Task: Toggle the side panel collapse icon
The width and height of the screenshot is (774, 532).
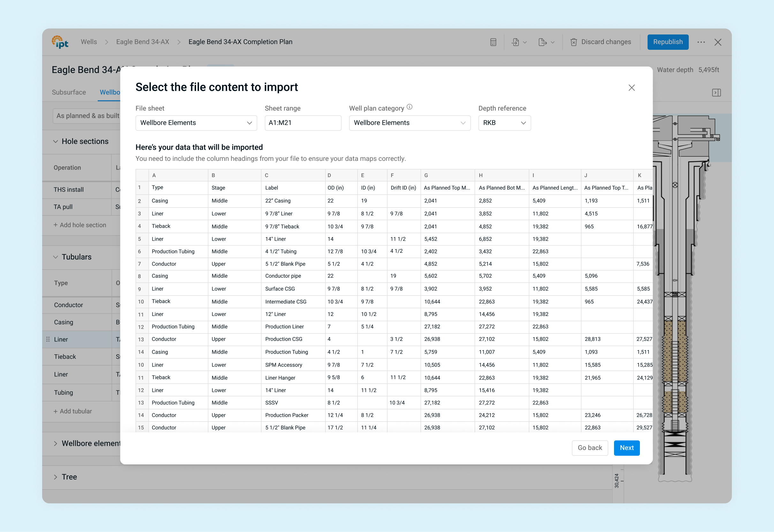Action: click(x=716, y=93)
